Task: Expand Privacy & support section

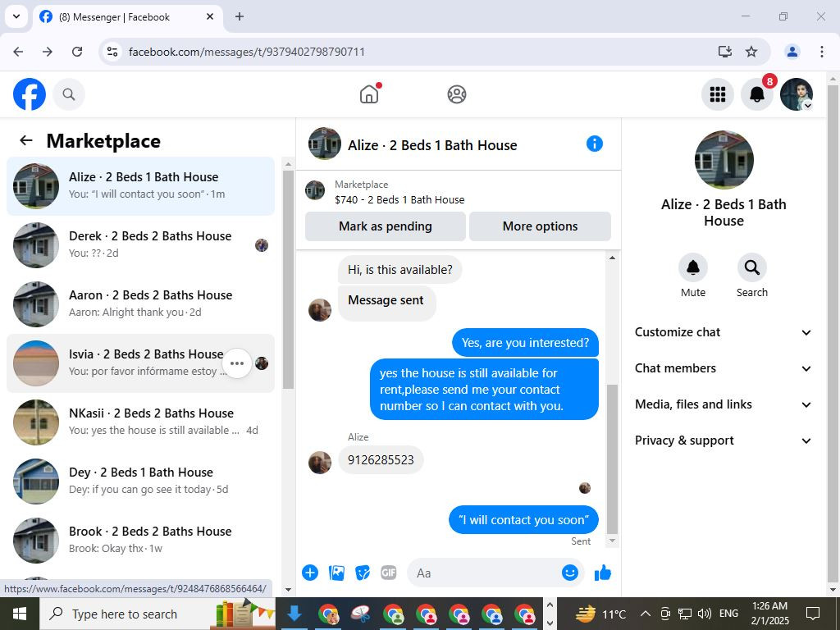Action: (x=724, y=441)
